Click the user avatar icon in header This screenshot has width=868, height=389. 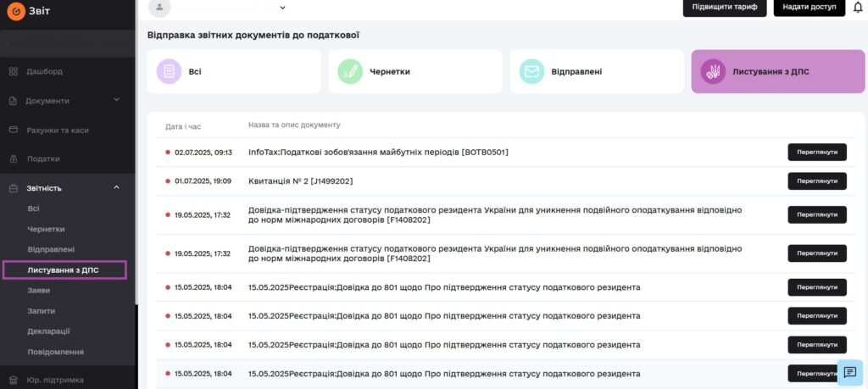point(160,7)
